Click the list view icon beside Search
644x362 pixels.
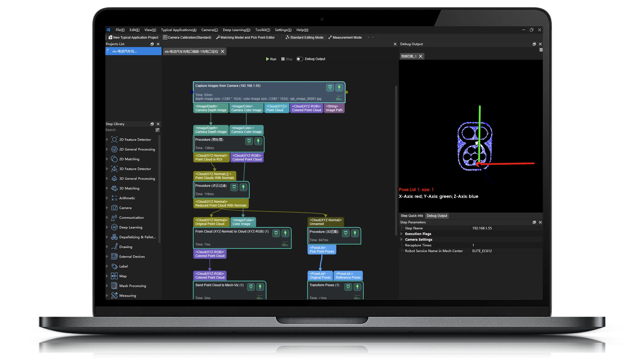pos(157,130)
